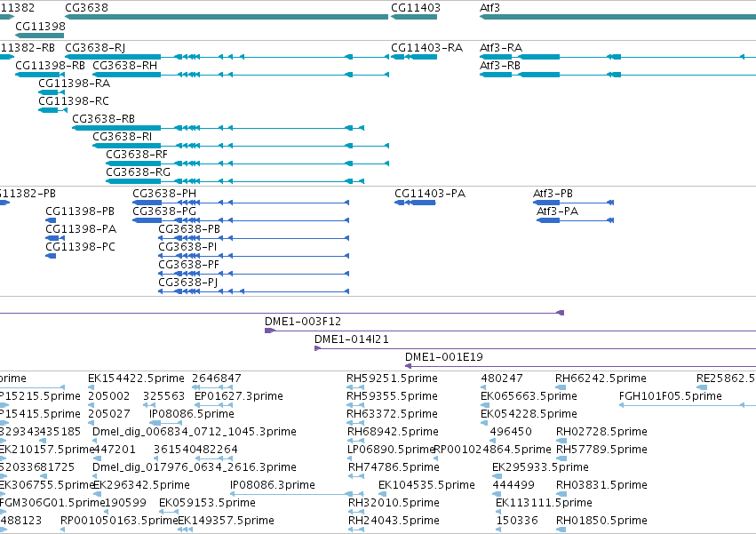Screen dimensions: 756x534
Task: Select protein CG3638-PI
Action: [x=253, y=256]
